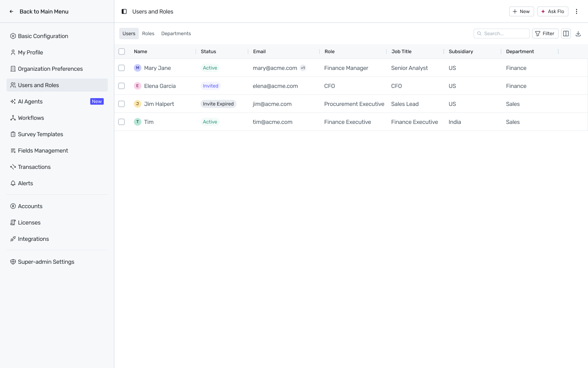The width and height of the screenshot is (588, 368).
Task: Click the Subsidiary column header
Action: tap(461, 52)
